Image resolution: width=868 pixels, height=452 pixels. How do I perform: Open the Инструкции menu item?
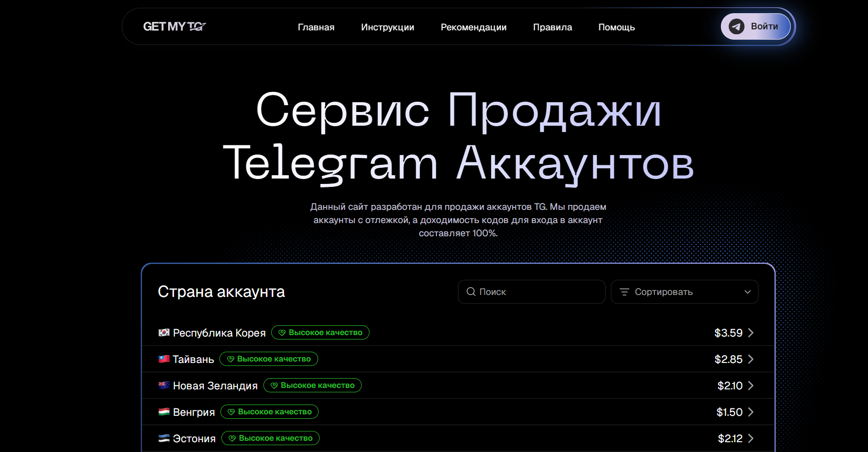[x=388, y=27]
